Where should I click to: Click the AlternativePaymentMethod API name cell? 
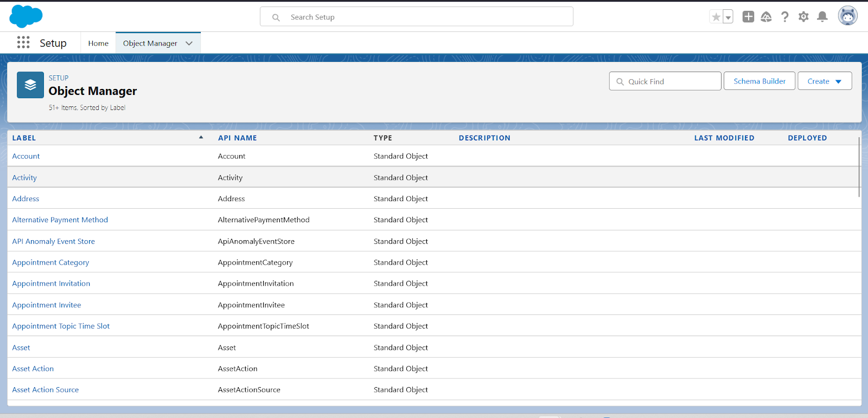click(264, 220)
